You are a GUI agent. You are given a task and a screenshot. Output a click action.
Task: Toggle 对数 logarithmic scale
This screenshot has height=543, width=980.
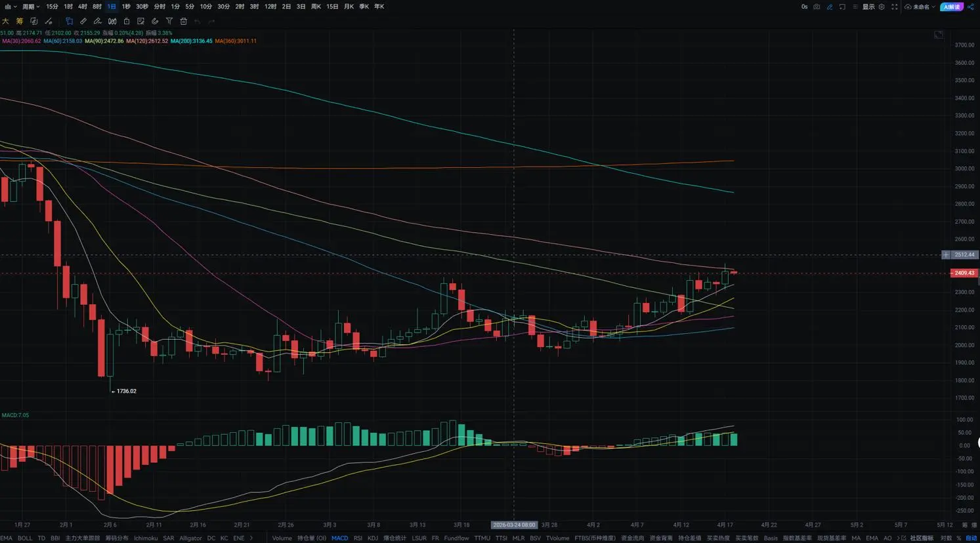(x=946, y=538)
